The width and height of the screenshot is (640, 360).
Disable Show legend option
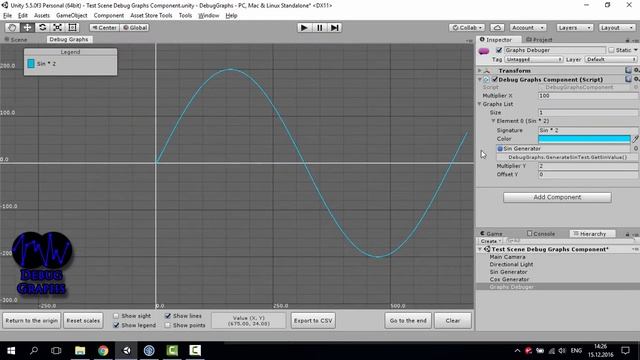116,325
